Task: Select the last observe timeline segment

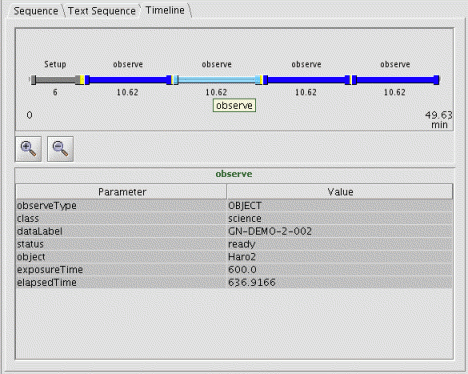Action: 395,80
